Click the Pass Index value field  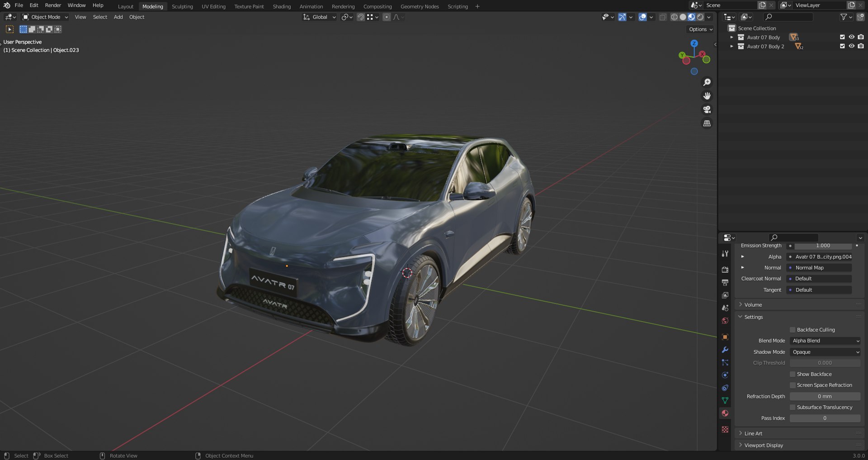(825, 418)
